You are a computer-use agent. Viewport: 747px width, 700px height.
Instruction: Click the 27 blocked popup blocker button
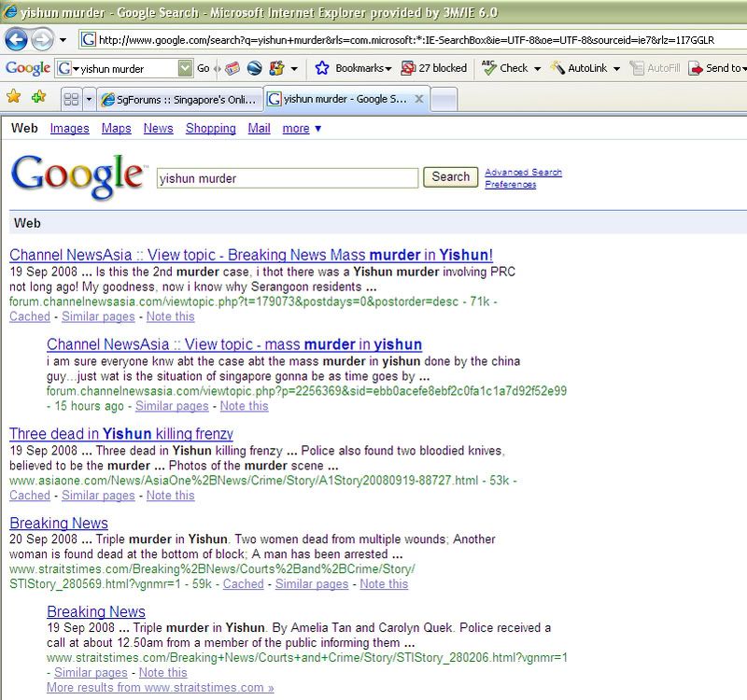click(x=434, y=68)
